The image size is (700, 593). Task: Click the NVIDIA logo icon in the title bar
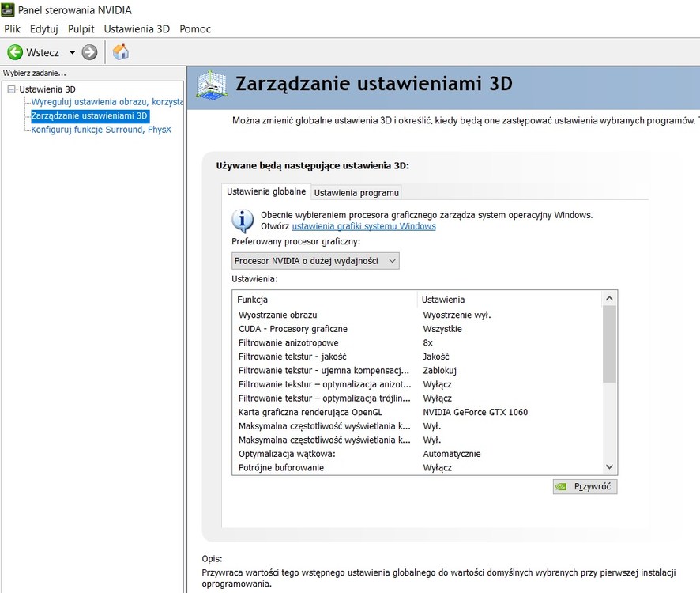point(8,9)
